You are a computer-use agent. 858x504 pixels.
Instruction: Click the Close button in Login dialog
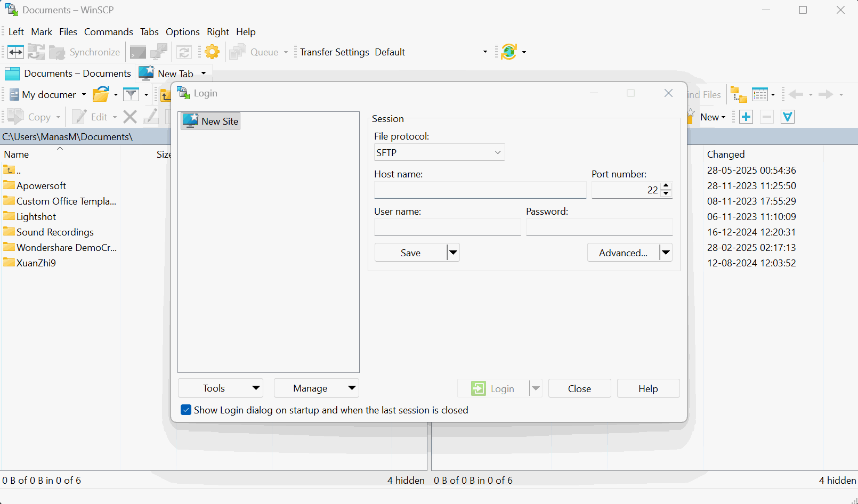click(579, 388)
